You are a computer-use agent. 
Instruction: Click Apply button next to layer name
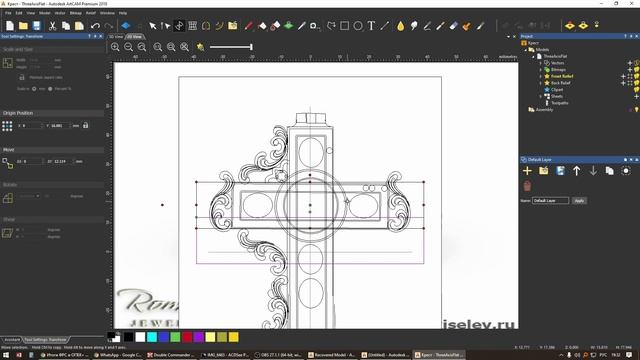(579, 200)
